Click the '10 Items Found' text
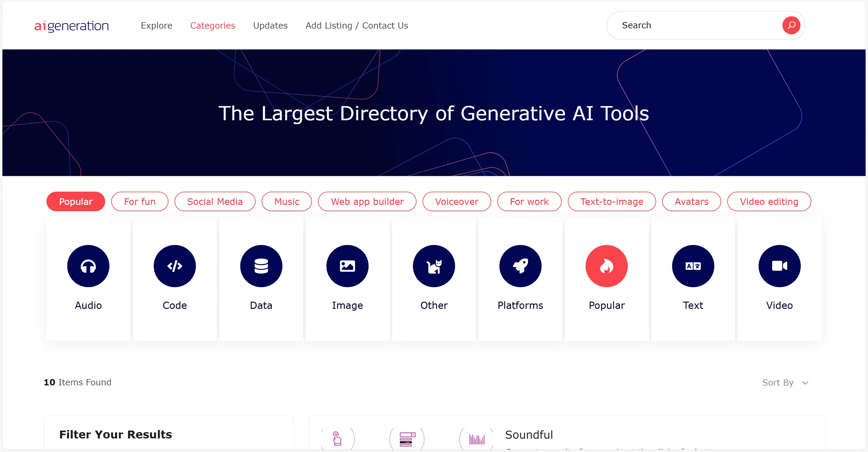868x452 pixels. coord(77,382)
